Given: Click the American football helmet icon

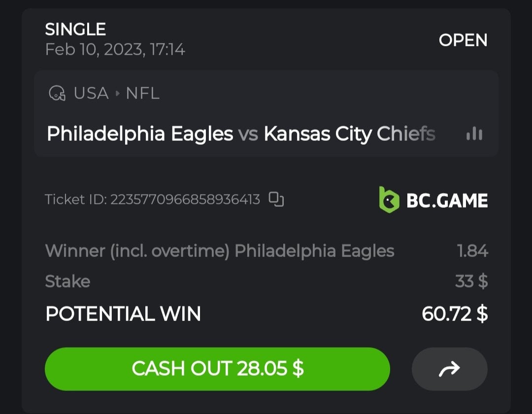Looking at the screenshot, I should 57,93.
